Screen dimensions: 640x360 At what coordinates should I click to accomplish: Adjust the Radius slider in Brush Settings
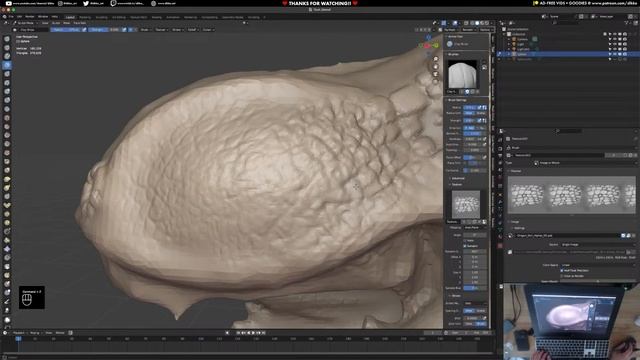tap(470, 108)
